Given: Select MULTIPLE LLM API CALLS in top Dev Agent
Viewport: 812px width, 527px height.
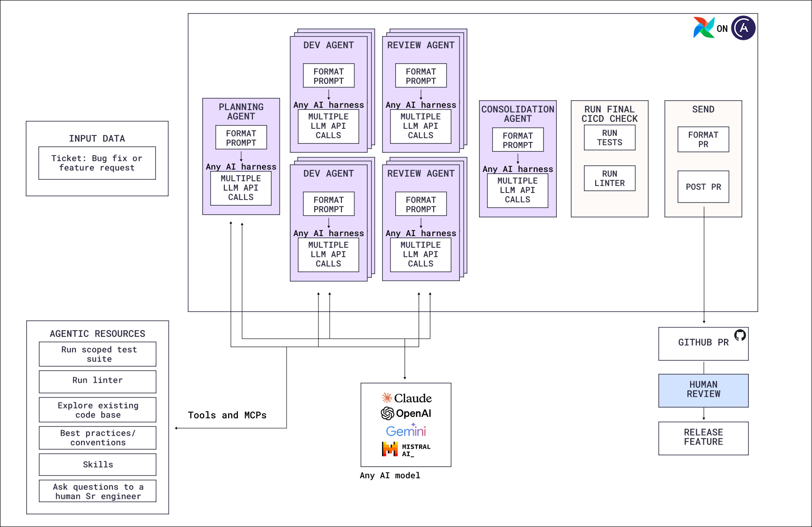Looking at the screenshot, I should tap(328, 126).
